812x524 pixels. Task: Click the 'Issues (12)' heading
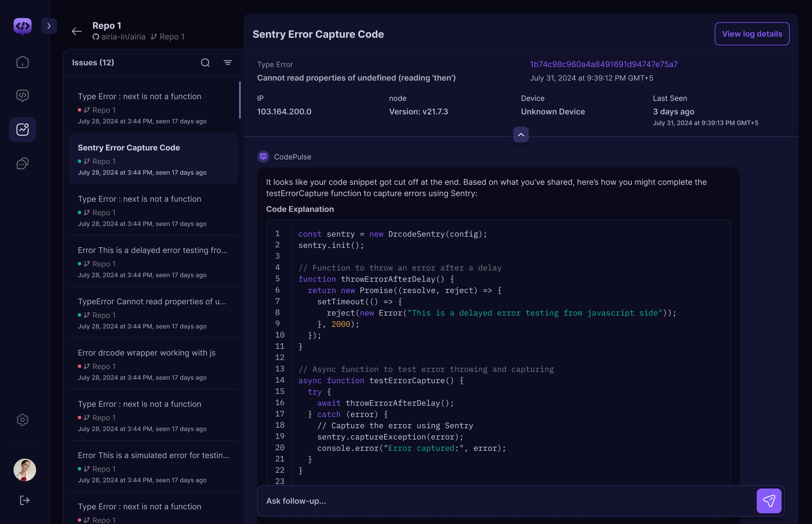pyautogui.click(x=93, y=63)
